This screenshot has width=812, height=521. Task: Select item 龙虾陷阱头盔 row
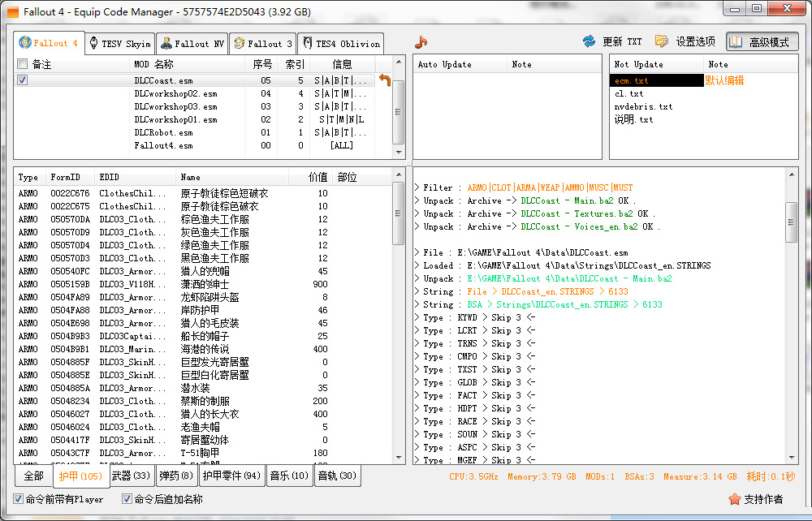tap(203, 297)
